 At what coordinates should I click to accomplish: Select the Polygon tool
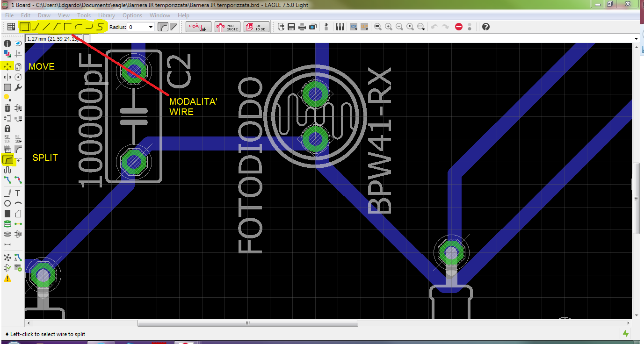(18, 214)
